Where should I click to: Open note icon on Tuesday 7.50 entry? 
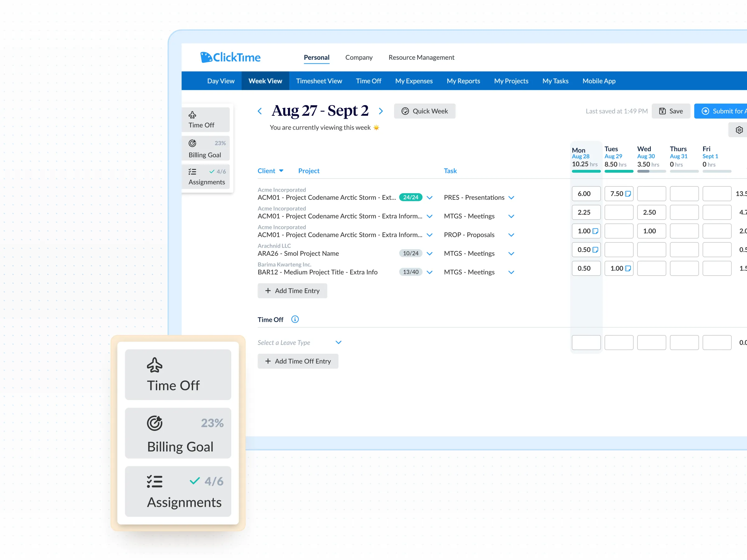(x=628, y=194)
